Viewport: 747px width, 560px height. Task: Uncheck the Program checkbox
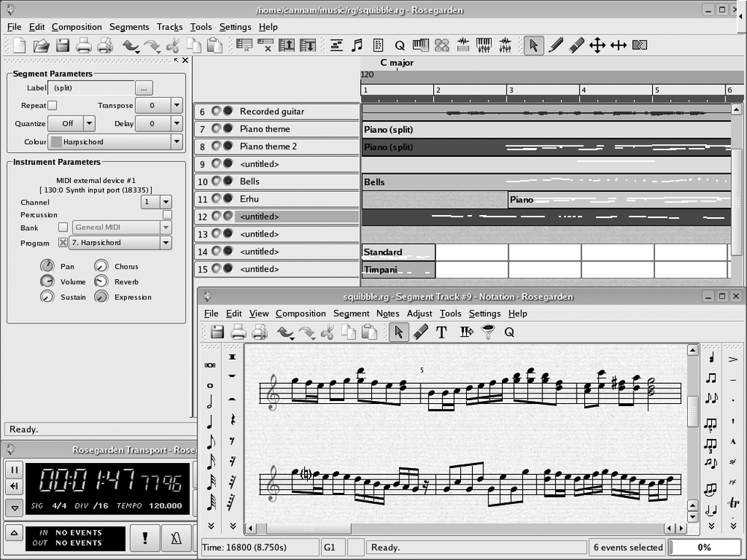[63, 243]
